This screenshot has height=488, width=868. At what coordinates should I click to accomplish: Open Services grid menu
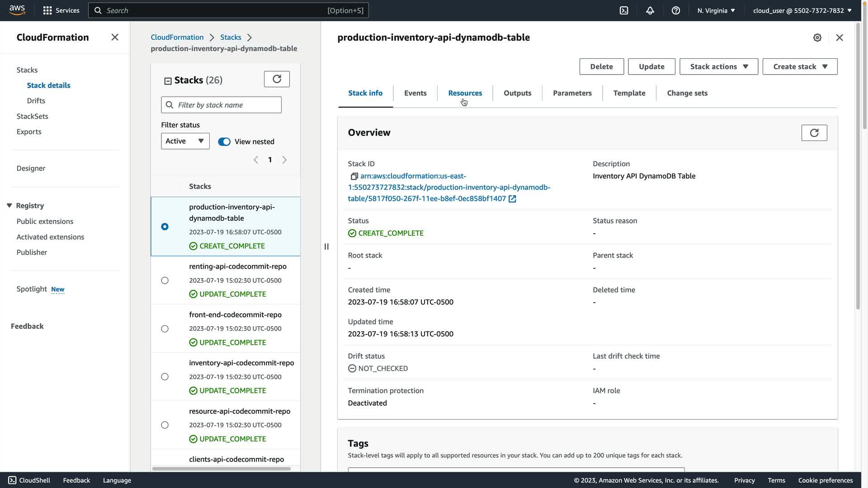point(47,10)
